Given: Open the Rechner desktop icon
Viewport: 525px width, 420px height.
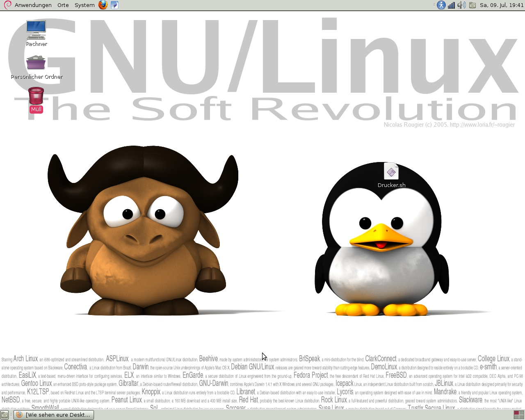Looking at the screenshot, I should click(36, 30).
